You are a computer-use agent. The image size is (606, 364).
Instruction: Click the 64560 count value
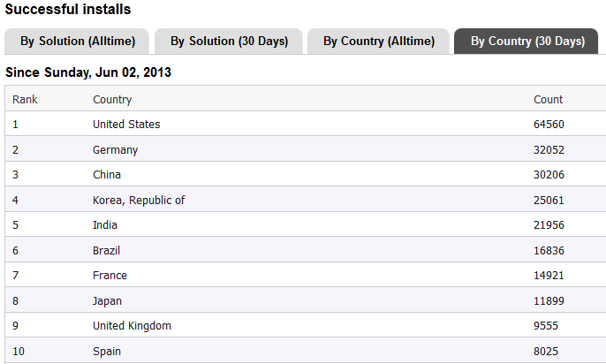(549, 124)
